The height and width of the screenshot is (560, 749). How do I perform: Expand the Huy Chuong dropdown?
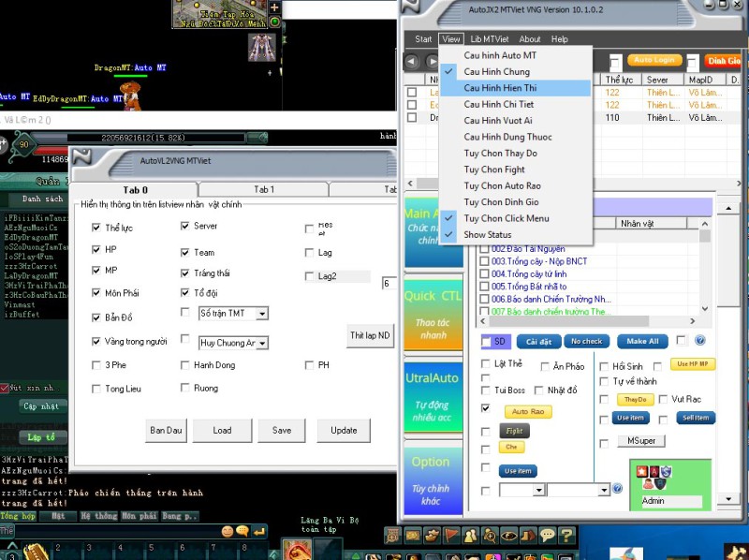(262, 344)
